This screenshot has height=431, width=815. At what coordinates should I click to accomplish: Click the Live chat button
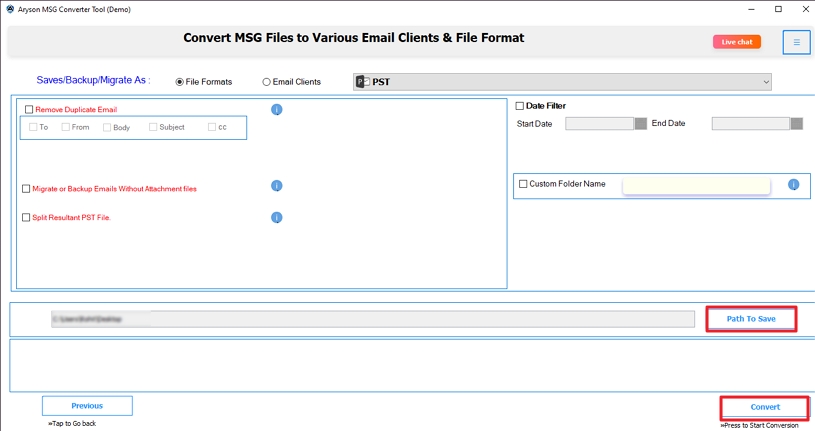click(x=737, y=42)
